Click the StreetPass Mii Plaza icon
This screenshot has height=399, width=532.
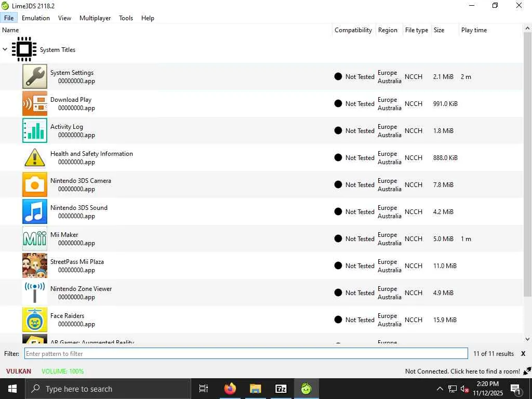35,265
